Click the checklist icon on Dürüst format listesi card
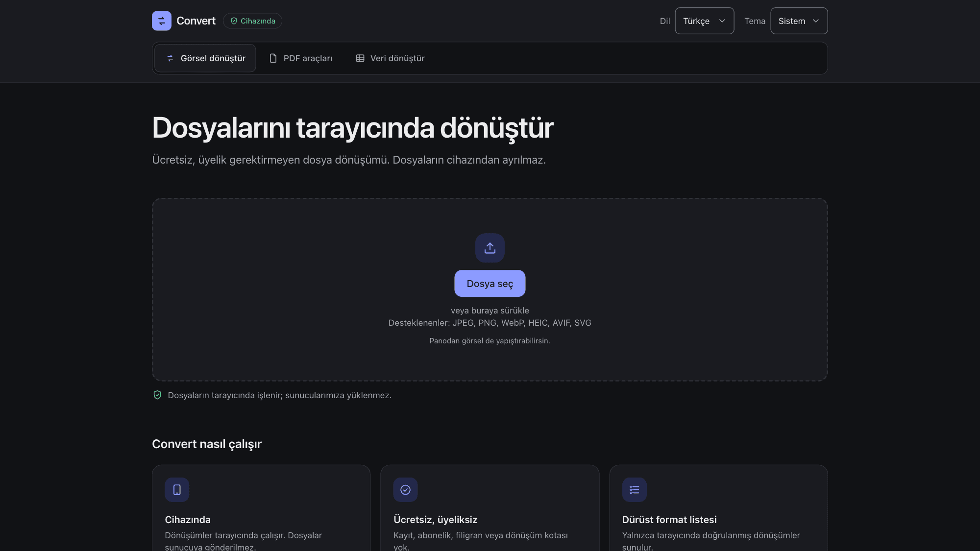980x551 pixels. 634,490
